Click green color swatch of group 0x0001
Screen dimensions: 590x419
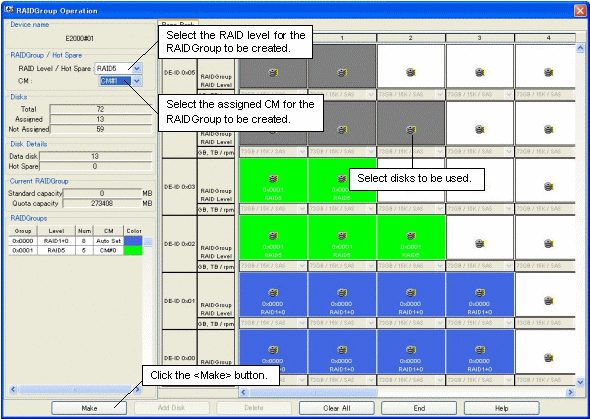click(x=133, y=250)
